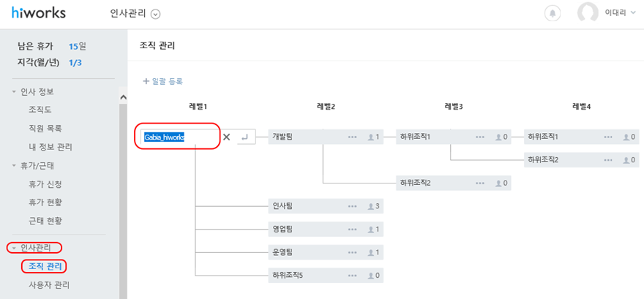Click the hiworks logo

tap(38, 12)
